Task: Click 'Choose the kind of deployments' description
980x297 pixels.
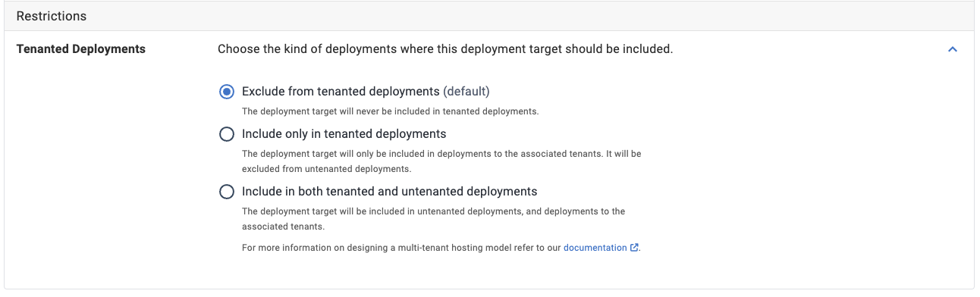Action: pyautogui.click(x=445, y=49)
